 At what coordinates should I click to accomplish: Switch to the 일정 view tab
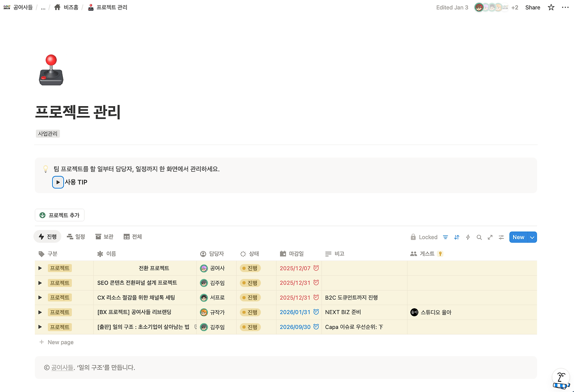76,237
